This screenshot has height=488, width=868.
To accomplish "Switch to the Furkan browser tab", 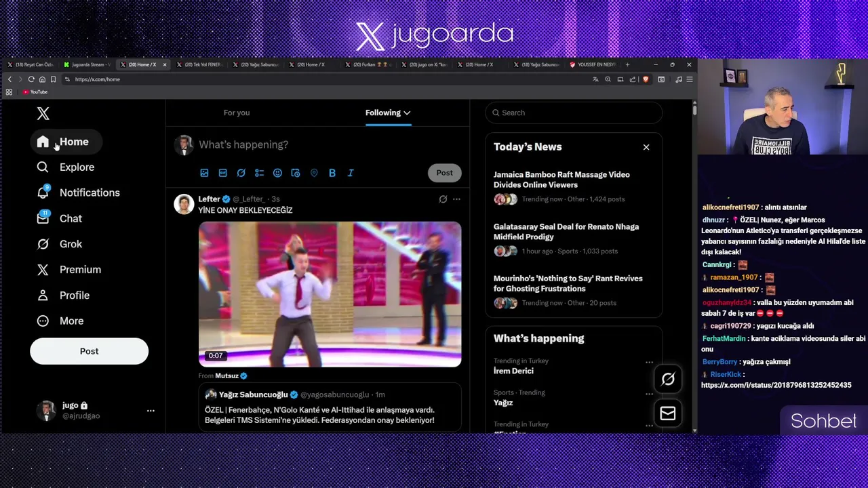I will click(x=370, y=65).
